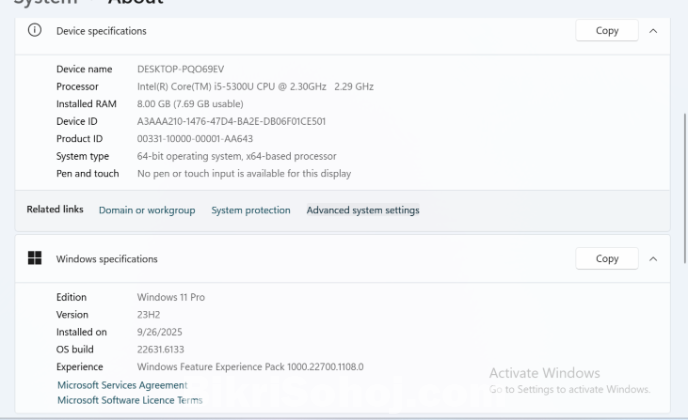Open Advanced system settings
The height and width of the screenshot is (420, 688).
point(363,211)
